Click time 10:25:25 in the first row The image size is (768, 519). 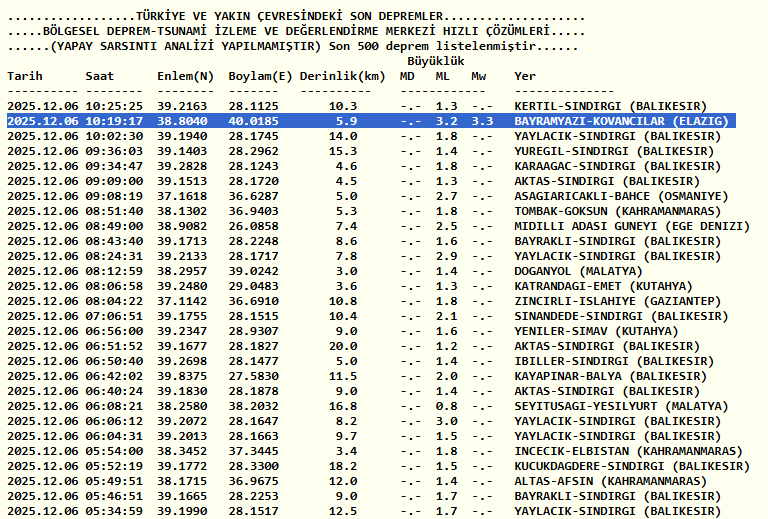click(x=114, y=106)
